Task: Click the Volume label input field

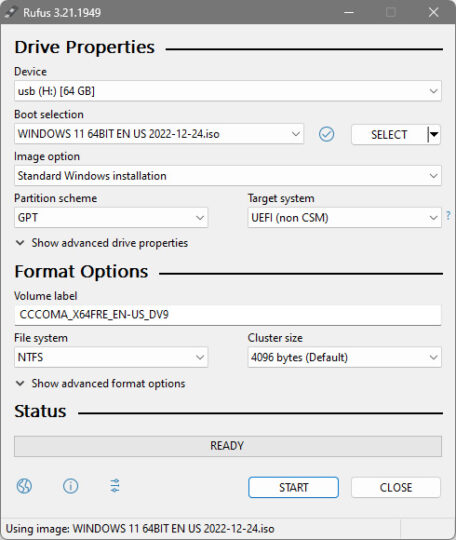Action: pos(228,315)
